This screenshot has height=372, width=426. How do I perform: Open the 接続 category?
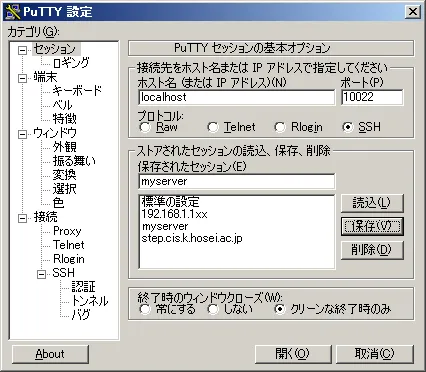pos(45,217)
